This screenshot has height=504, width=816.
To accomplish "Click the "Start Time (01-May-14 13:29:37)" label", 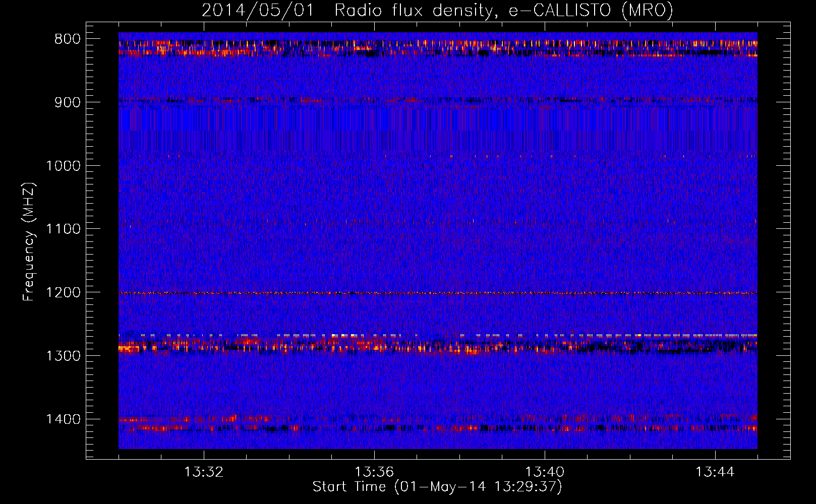I will coord(437,487).
